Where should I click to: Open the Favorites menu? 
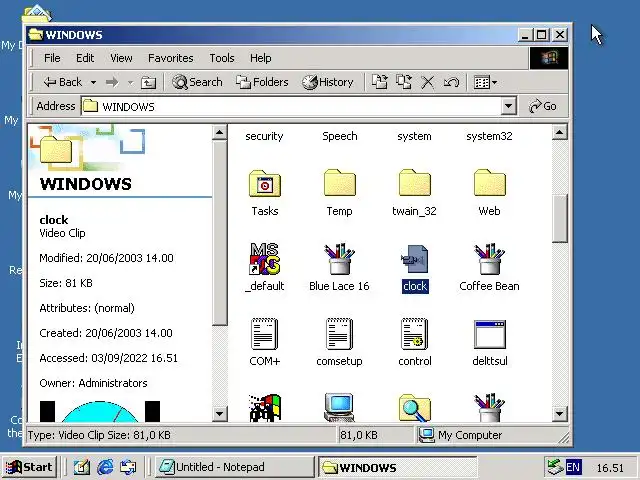pyautogui.click(x=171, y=58)
